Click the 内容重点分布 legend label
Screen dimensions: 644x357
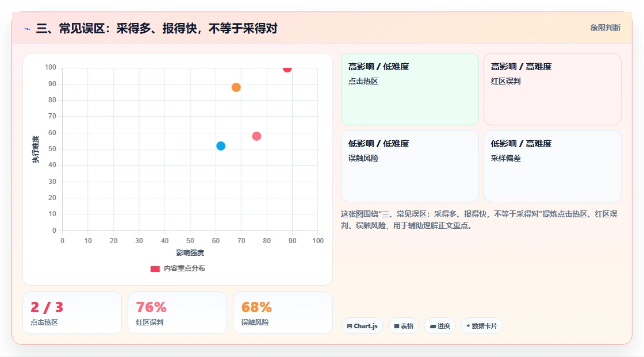pyautogui.click(x=185, y=268)
